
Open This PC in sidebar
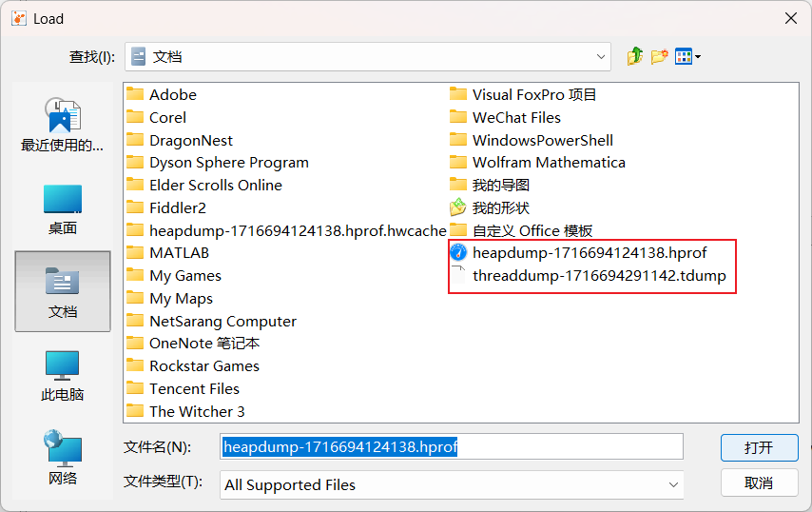[x=63, y=375]
